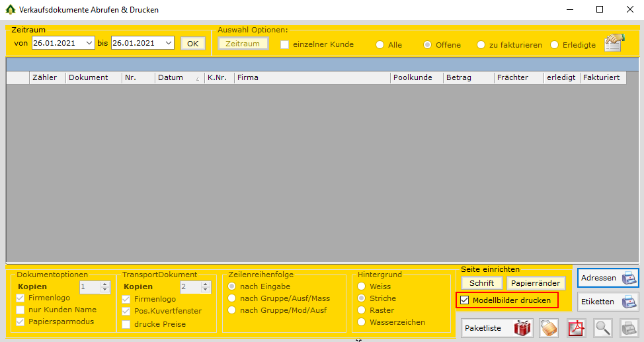644x342 pixels.
Task: Toggle drucke Preise checkbox
Action: [x=126, y=324]
